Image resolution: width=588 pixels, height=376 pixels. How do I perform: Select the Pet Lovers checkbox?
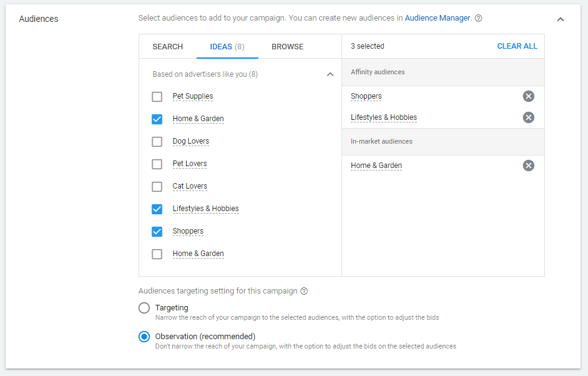click(x=157, y=164)
